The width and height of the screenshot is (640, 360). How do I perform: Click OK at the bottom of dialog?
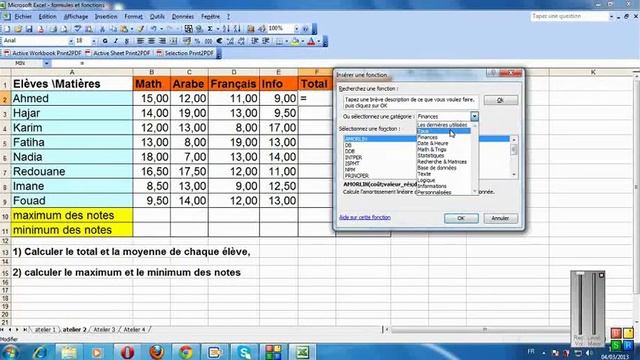(x=461, y=218)
